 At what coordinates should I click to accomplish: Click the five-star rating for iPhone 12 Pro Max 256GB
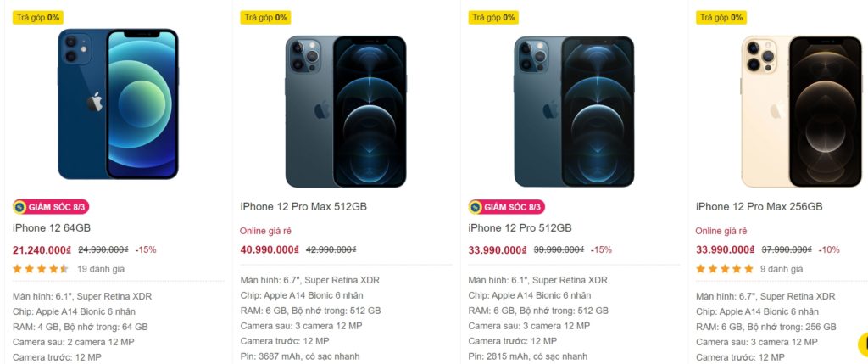click(725, 269)
